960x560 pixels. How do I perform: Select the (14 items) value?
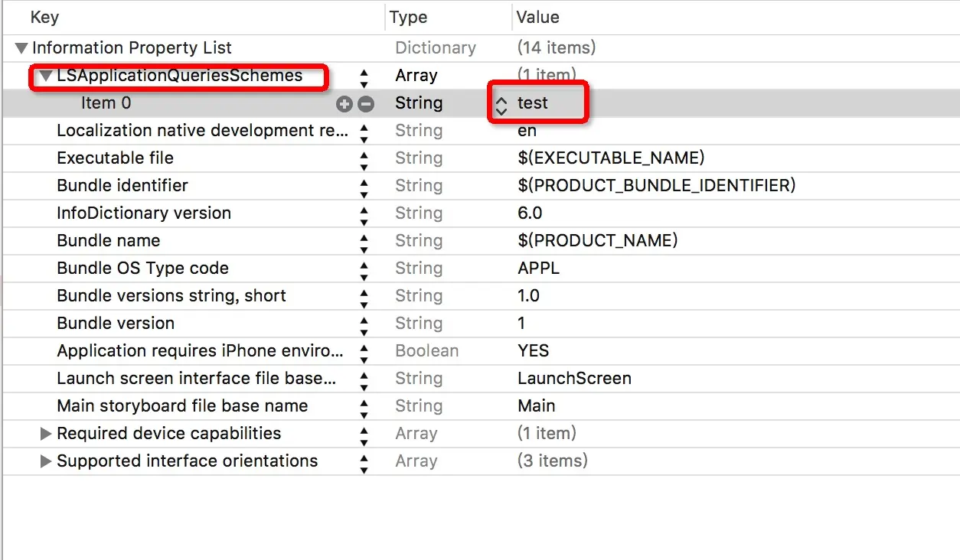(x=557, y=47)
